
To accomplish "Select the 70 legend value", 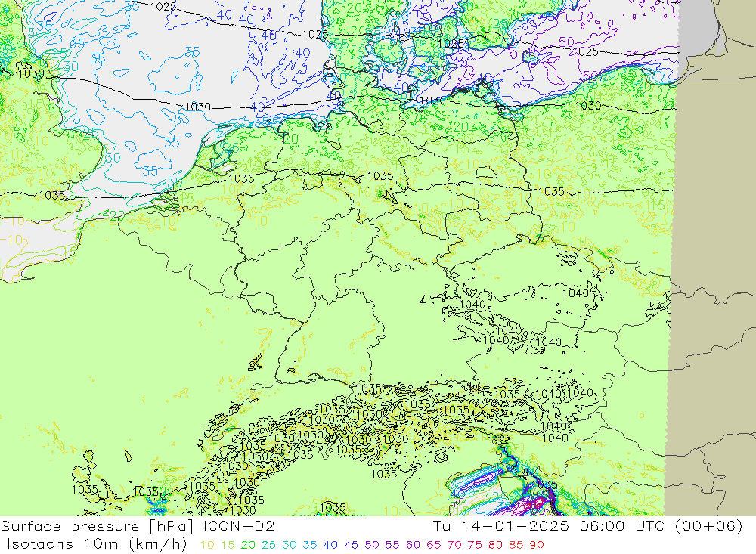I will (x=454, y=545).
